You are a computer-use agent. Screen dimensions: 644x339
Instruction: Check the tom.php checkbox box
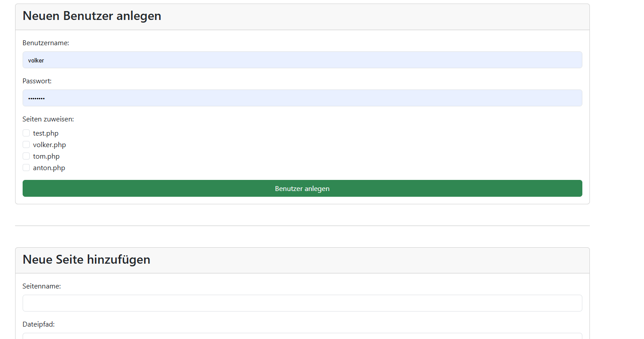(26, 156)
